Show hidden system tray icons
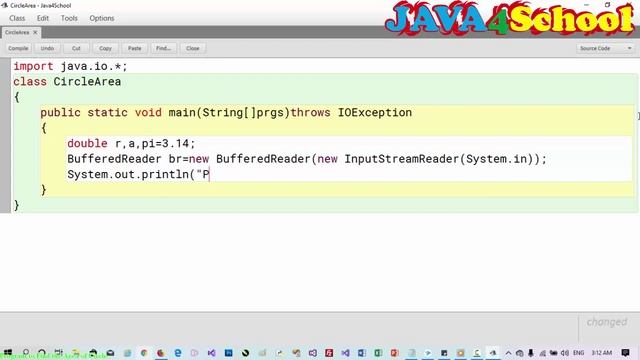Image resolution: width=640 pixels, height=360 pixels. click(509, 353)
